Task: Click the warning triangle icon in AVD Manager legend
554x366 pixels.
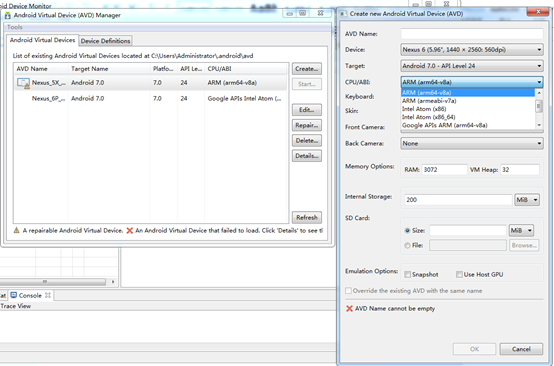Action: tap(16, 230)
